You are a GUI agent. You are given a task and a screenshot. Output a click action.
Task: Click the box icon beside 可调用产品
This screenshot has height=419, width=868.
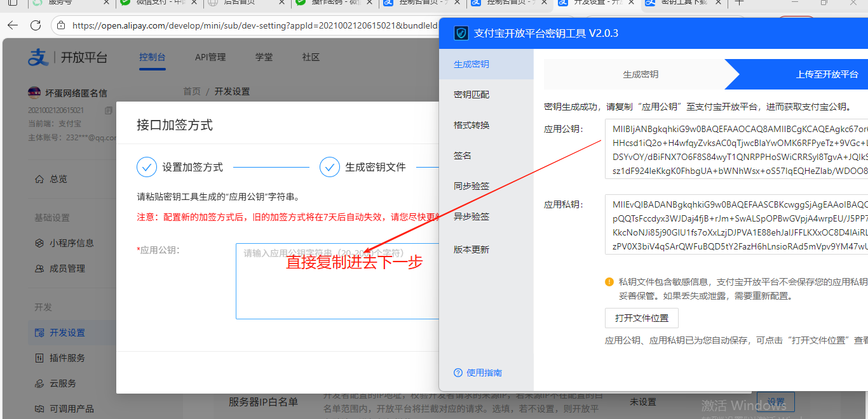pyautogui.click(x=39, y=409)
